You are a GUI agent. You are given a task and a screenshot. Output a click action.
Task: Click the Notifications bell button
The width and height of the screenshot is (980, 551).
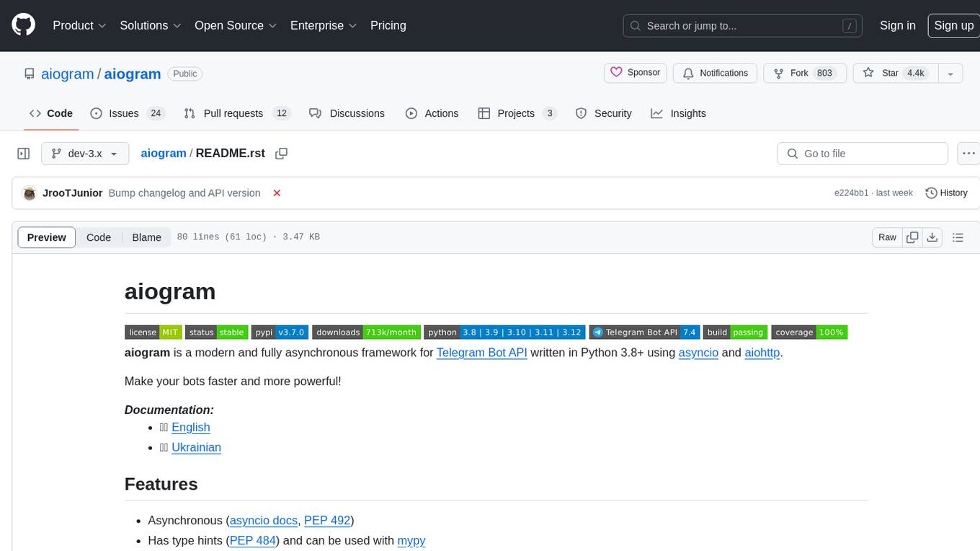tap(716, 73)
